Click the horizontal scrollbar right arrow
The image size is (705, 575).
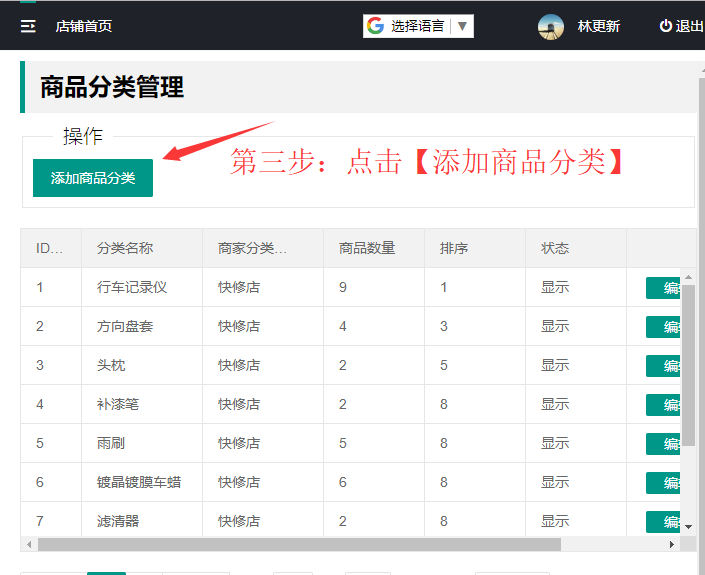coord(672,545)
